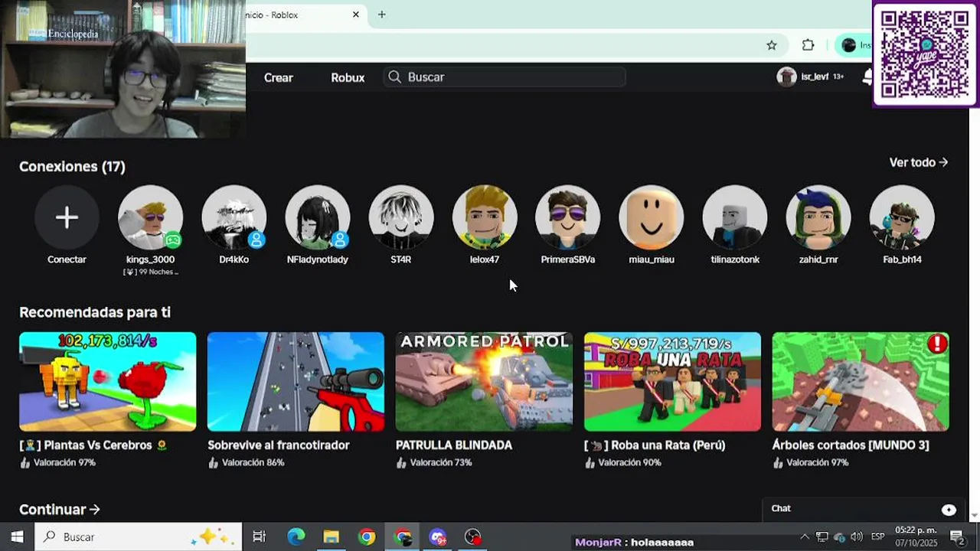Open NFladynotlady friend avatar
Screen dimensions: 980x551
tap(317, 218)
